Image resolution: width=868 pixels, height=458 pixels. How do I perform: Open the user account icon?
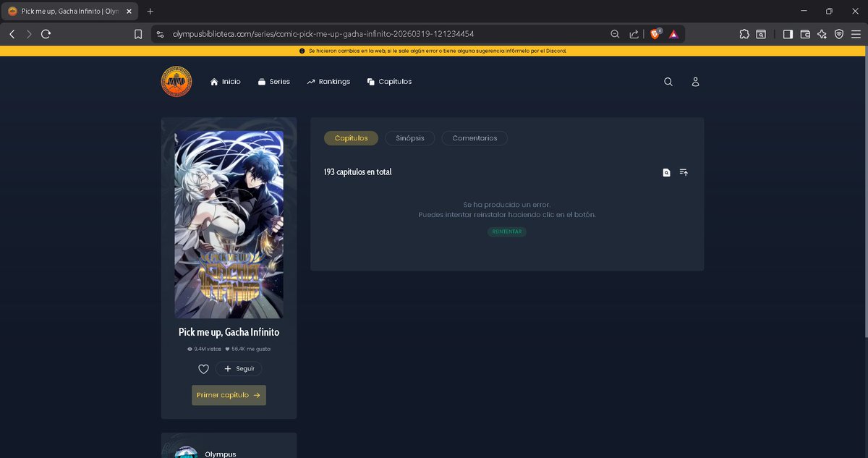pos(695,82)
